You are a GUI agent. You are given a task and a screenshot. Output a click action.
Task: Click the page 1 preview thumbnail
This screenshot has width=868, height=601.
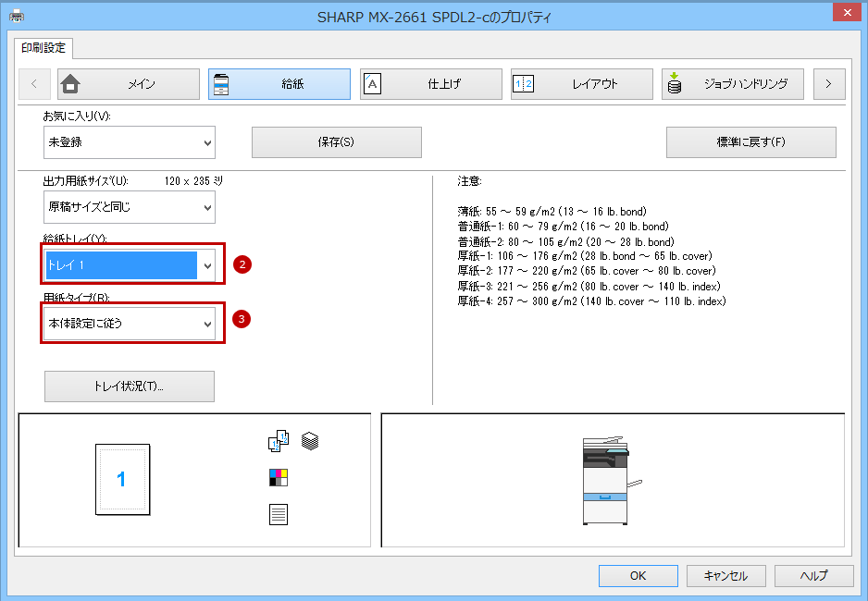(x=122, y=479)
